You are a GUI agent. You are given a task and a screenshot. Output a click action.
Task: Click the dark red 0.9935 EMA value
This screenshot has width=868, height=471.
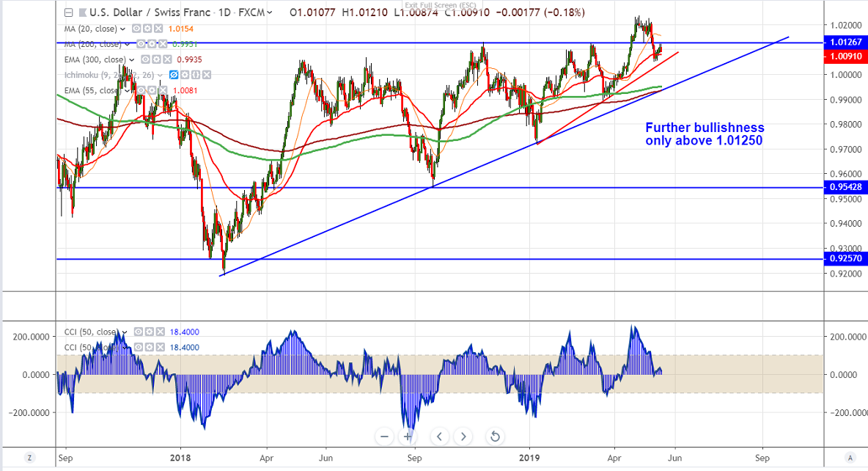189,59
